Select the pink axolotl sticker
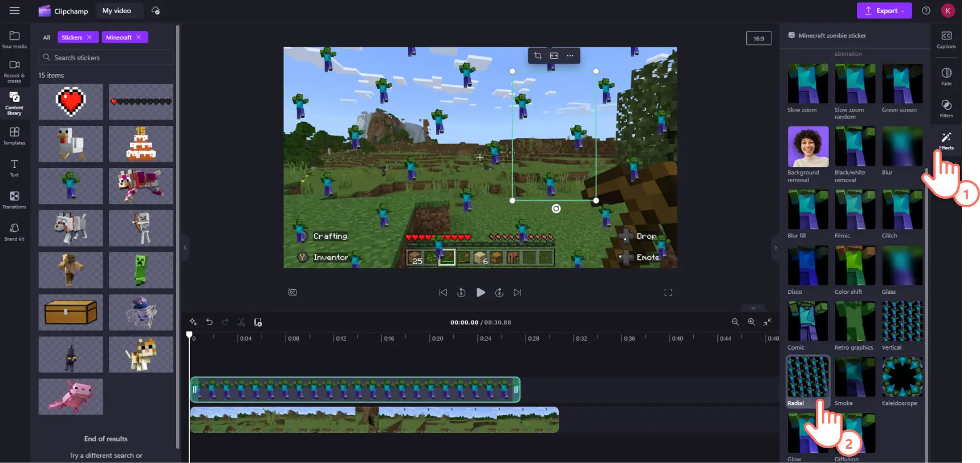The width and height of the screenshot is (980, 463). tap(71, 396)
